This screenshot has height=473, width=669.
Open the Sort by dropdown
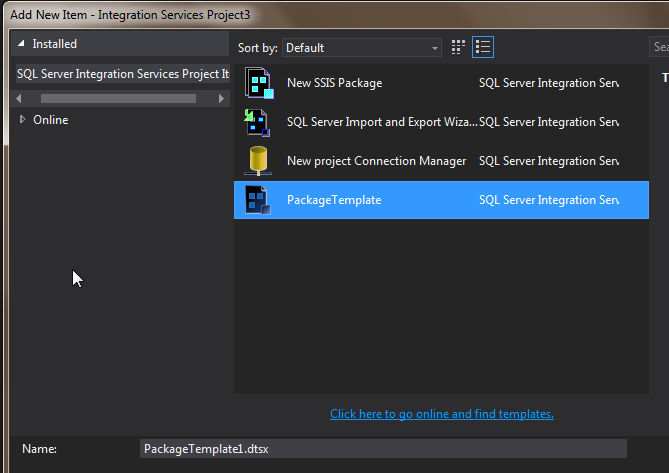coord(362,48)
